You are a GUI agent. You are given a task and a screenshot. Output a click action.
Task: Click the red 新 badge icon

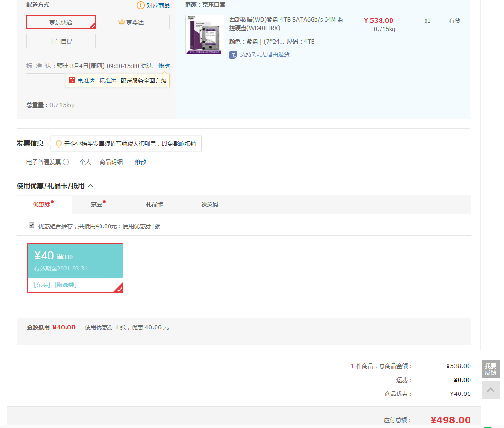(72, 80)
